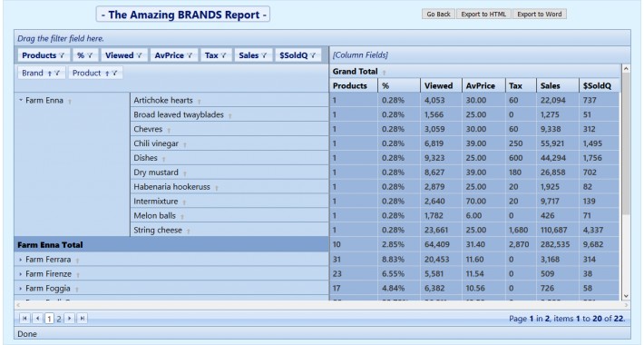The width and height of the screenshot is (644, 345).
Task: Expand the Farm Ferrara brand group
Action: (21, 260)
